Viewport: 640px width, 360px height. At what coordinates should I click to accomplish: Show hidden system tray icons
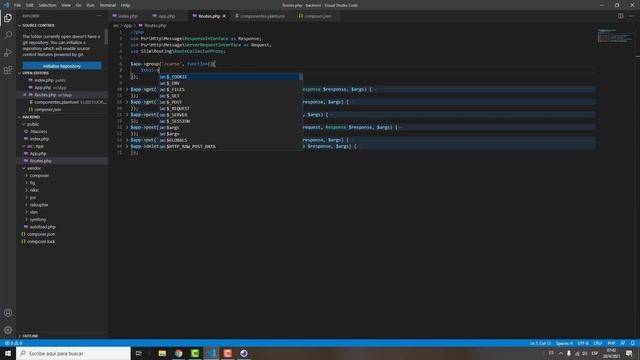tap(561, 353)
